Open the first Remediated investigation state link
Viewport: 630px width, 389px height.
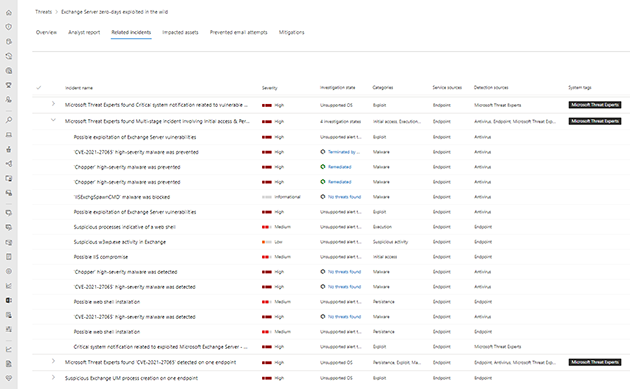coord(340,167)
